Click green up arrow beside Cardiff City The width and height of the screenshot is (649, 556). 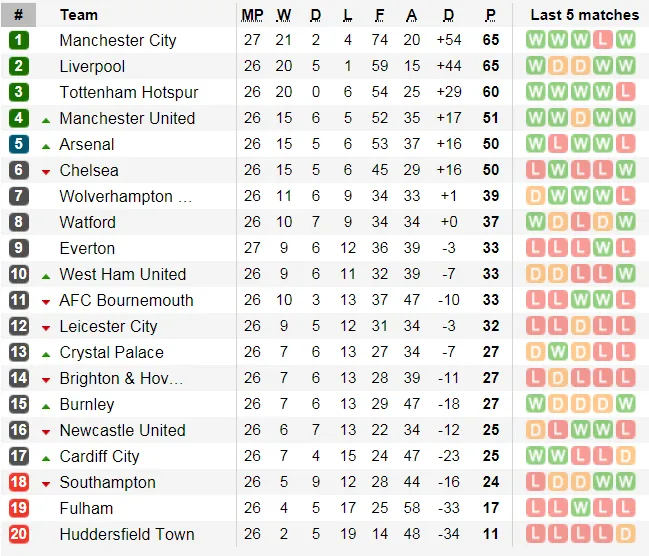(46, 457)
